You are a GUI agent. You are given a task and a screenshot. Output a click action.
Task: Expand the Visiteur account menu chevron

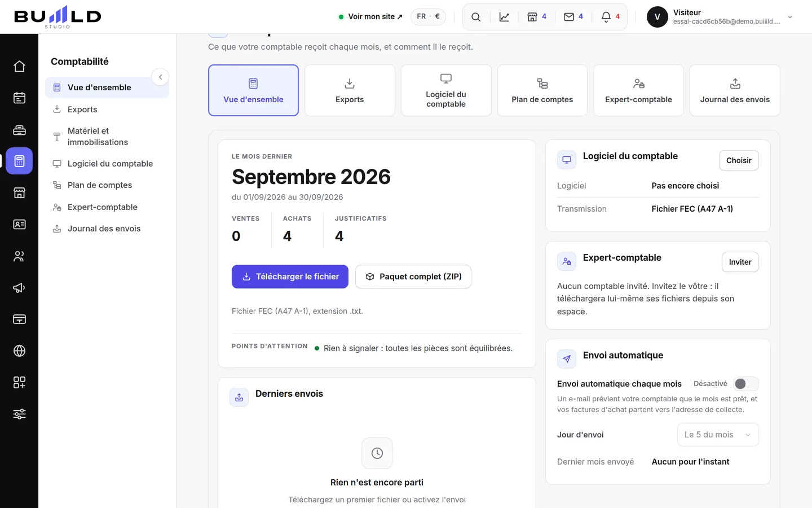click(x=790, y=17)
